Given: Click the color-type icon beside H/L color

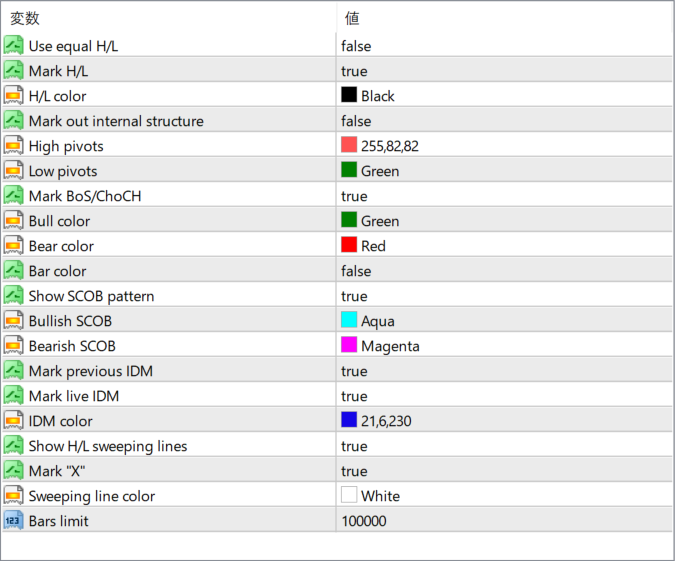Looking at the screenshot, I should click(x=13, y=96).
